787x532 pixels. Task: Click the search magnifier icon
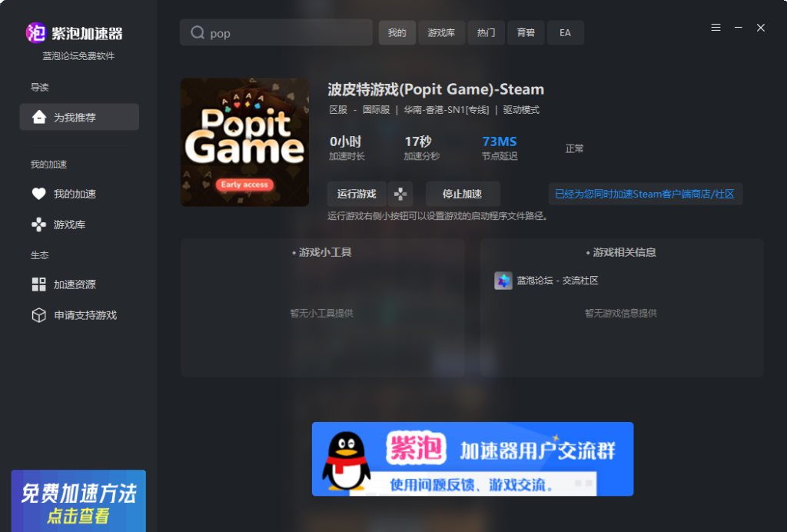[198, 32]
